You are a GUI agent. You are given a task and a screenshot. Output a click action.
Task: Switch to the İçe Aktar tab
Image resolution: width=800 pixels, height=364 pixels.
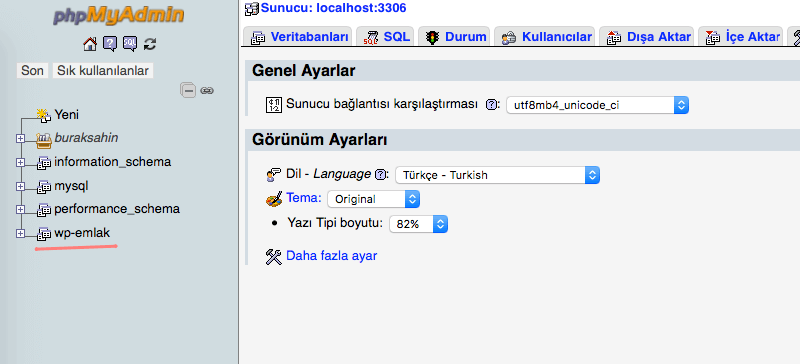point(740,37)
